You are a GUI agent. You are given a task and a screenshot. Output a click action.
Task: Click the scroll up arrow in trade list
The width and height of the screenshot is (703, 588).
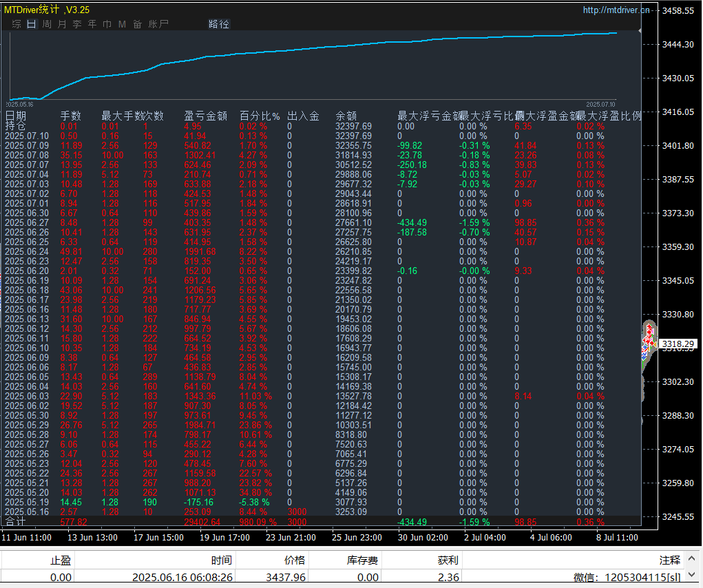coord(692,558)
